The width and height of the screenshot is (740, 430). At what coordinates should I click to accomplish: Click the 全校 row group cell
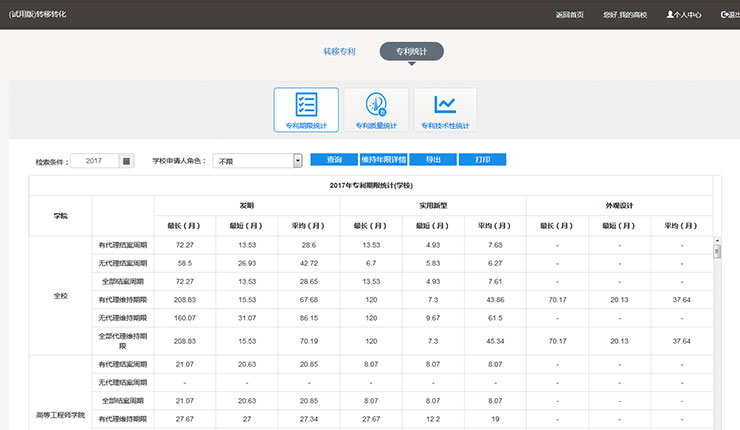pyautogui.click(x=60, y=296)
